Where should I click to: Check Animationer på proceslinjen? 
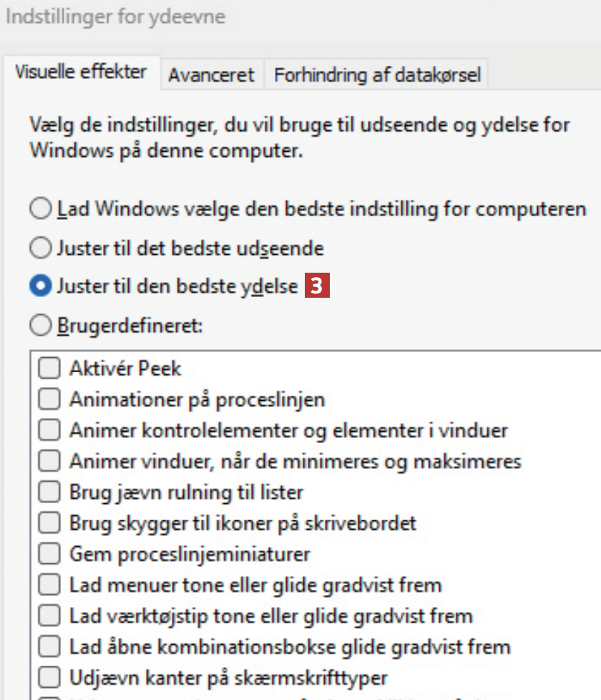pyautogui.click(x=49, y=399)
